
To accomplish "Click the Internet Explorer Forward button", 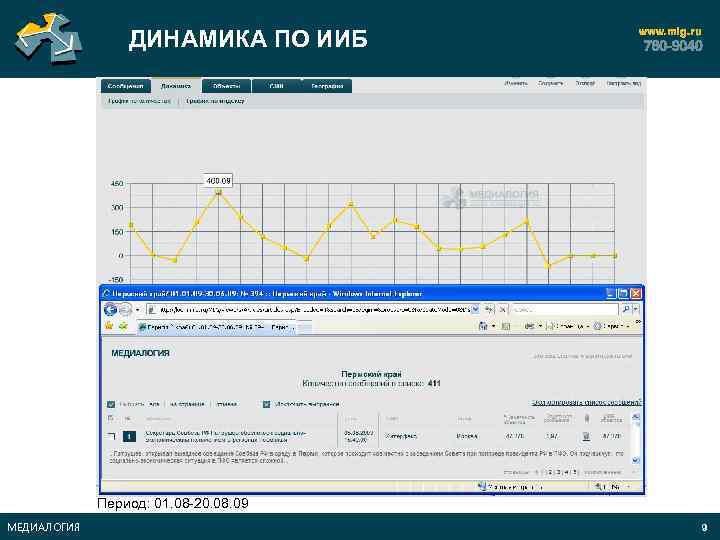I will pyautogui.click(x=125, y=310).
